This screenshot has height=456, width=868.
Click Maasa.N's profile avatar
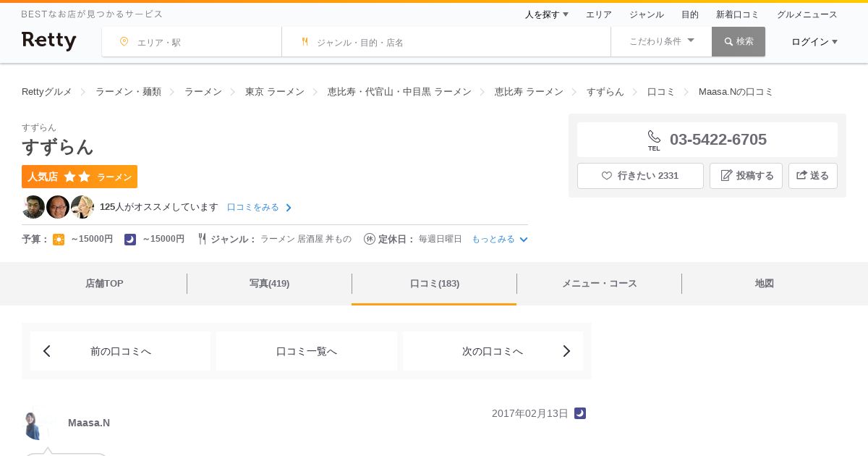pos(37,425)
